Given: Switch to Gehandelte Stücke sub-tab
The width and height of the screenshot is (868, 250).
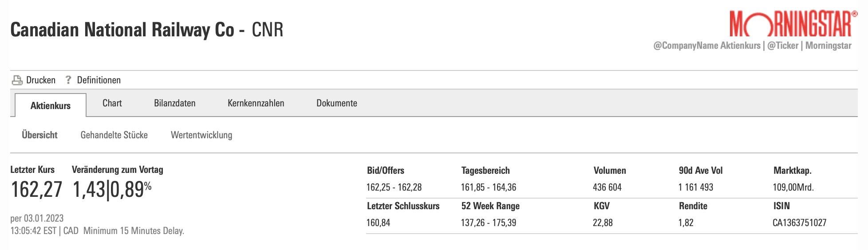Looking at the screenshot, I should [114, 135].
